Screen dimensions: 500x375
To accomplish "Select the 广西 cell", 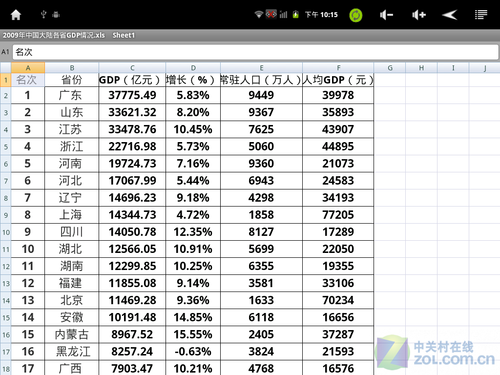I will pyautogui.click(x=72, y=368).
